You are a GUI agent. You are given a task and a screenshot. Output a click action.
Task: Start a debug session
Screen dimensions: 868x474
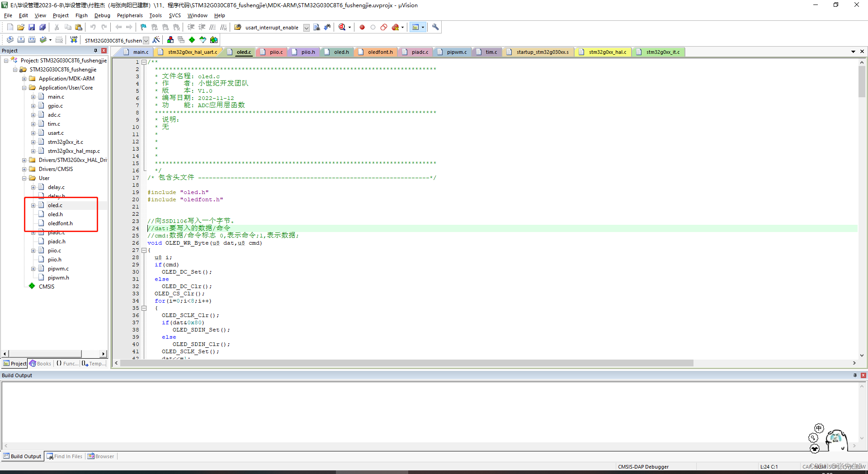(342, 27)
